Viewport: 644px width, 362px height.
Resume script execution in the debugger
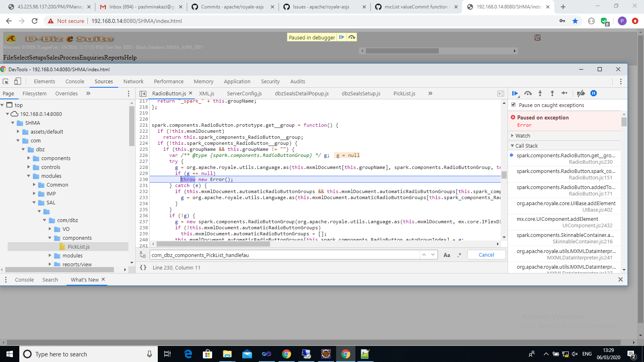tap(515, 93)
